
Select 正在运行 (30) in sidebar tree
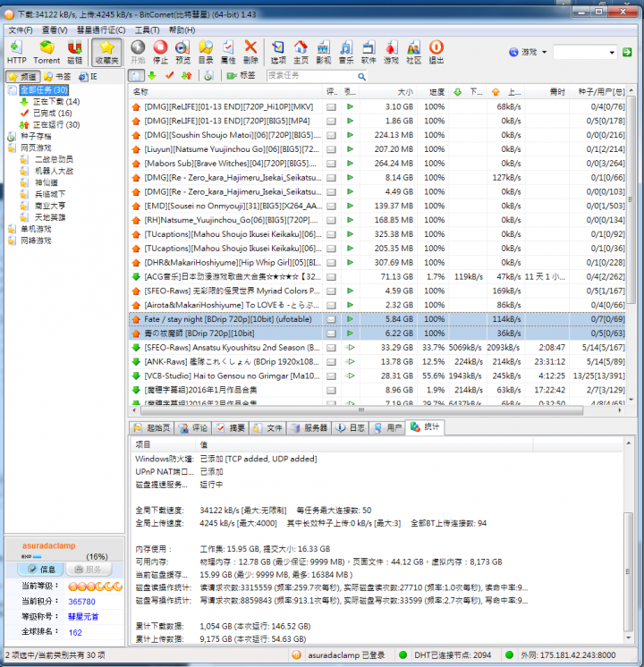click(56, 124)
